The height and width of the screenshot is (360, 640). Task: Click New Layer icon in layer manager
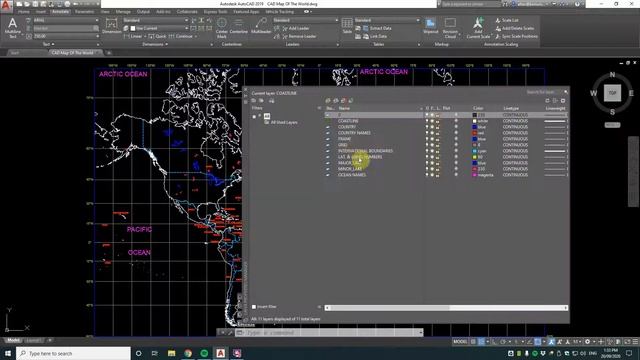point(328,100)
